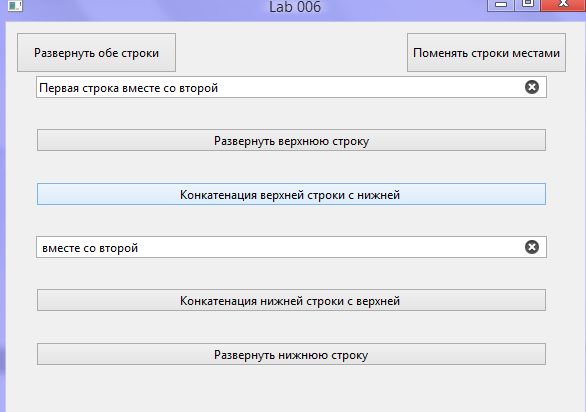Reverse the upper string with "Развернуть верхнюю строку"
The height and width of the screenshot is (412, 586).
pos(291,140)
